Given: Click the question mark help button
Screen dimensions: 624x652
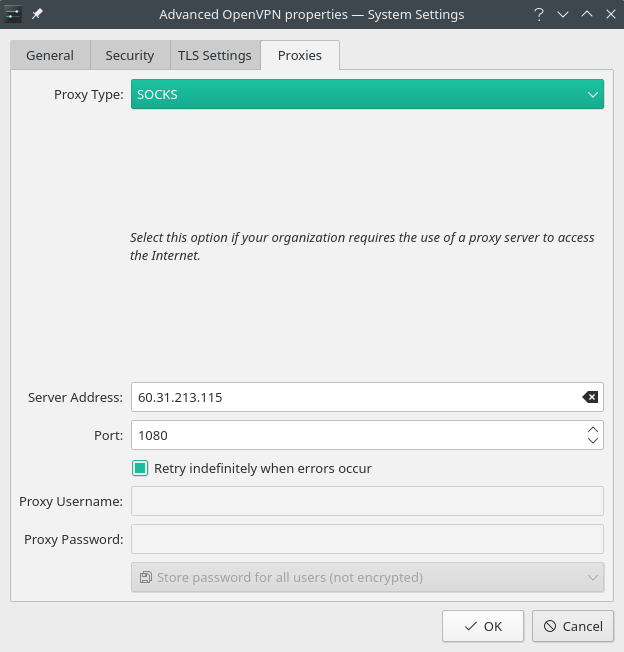Looking at the screenshot, I should [539, 14].
